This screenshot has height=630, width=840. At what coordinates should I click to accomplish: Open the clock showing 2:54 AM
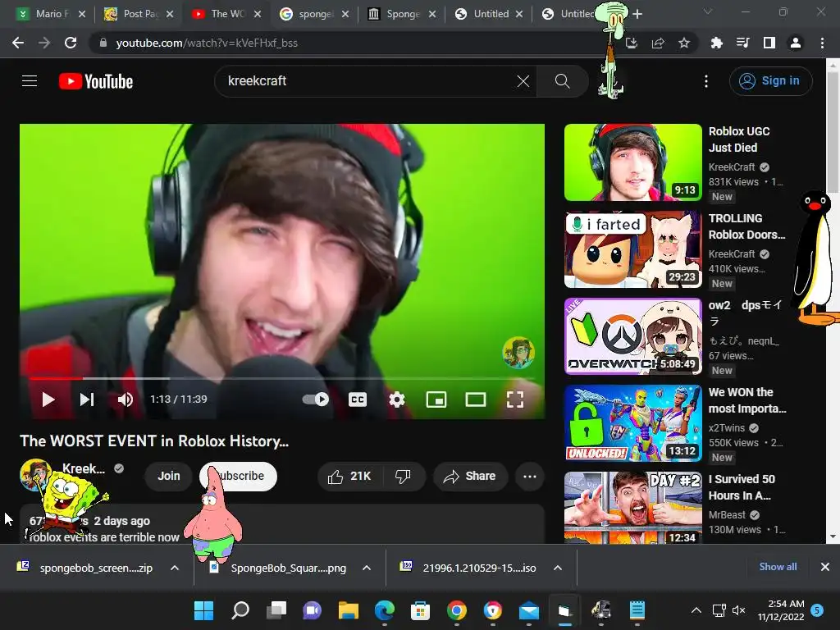click(781, 610)
